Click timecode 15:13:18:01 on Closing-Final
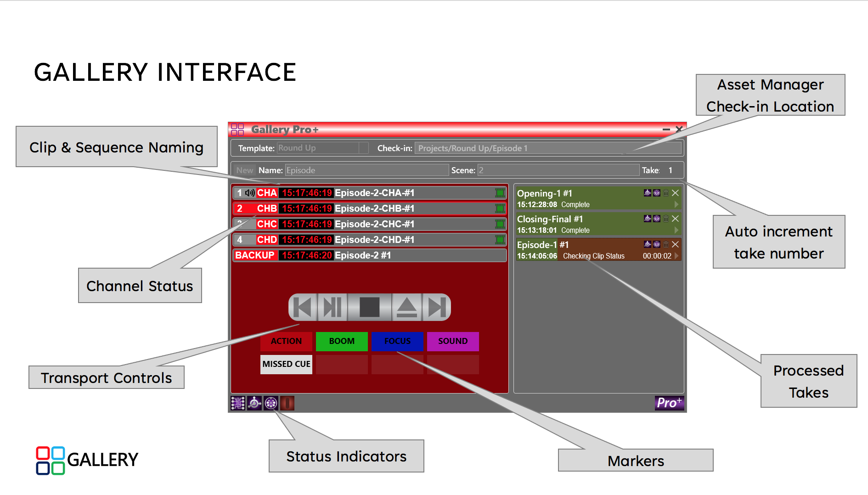Viewport: 868px width, 495px height. 537,231
